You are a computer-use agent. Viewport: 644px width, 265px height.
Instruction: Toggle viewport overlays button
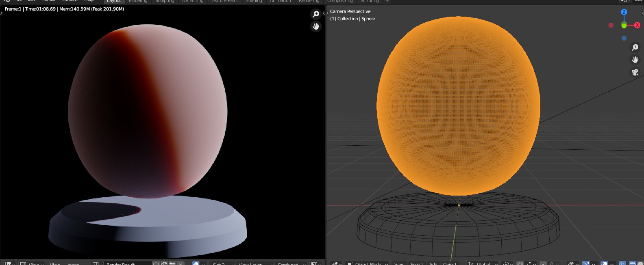pos(605,263)
